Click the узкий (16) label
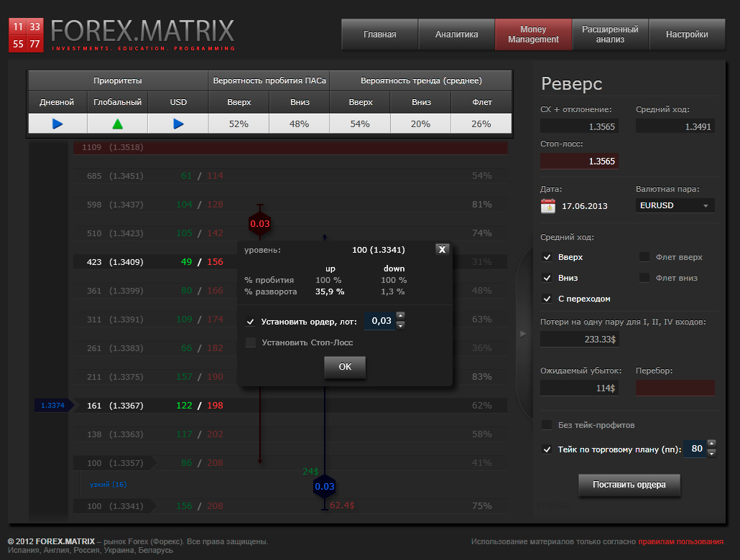 (x=108, y=485)
